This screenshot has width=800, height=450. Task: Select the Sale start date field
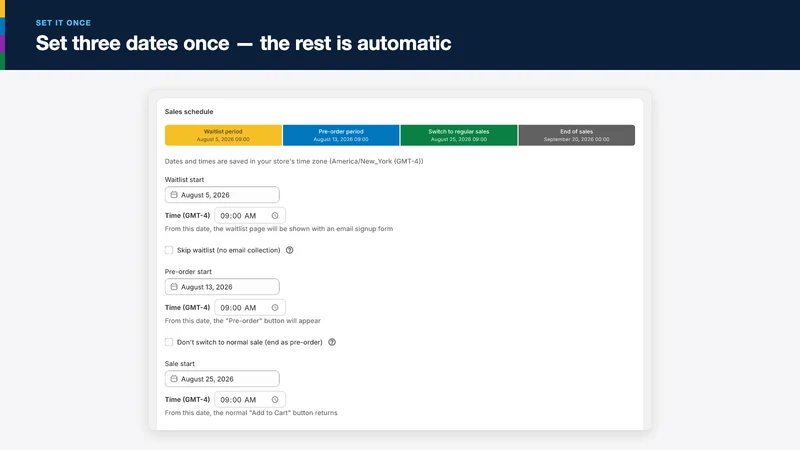(222, 379)
